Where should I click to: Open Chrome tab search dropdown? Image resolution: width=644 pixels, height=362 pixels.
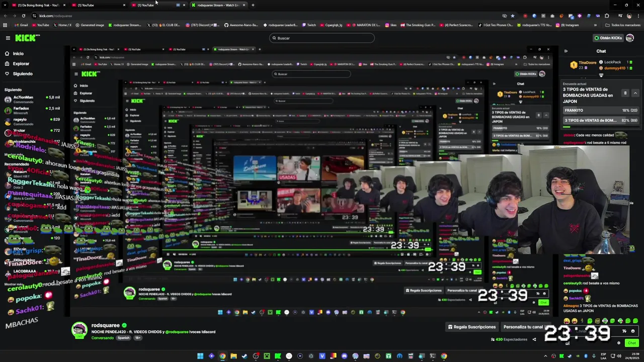pyautogui.click(x=5, y=5)
